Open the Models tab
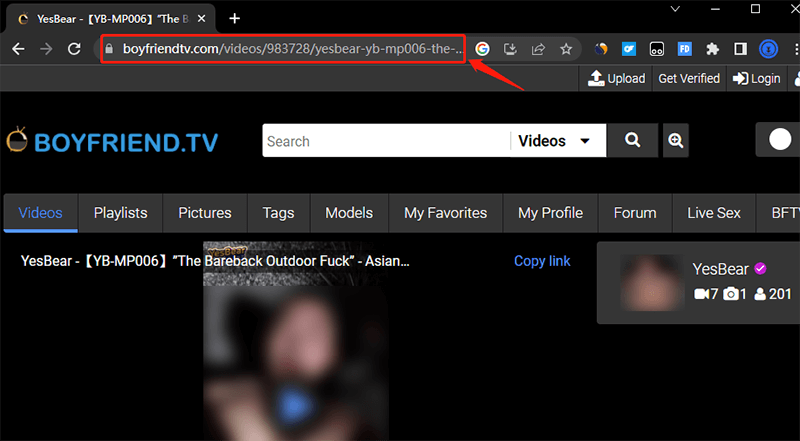This screenshot has width=800, height=441. click(x=349, y=213)
